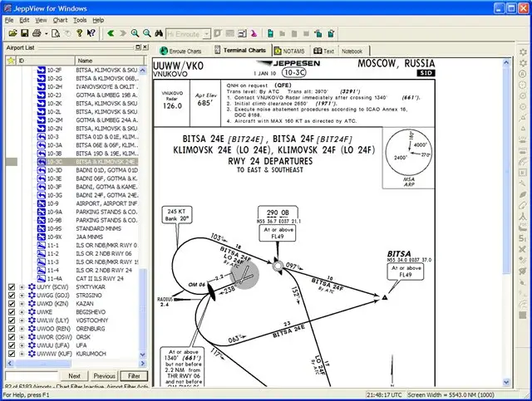The width and height of the screenshot is (532, 401).
Task: Float the Airport List panel
Action: click(138, 47)
